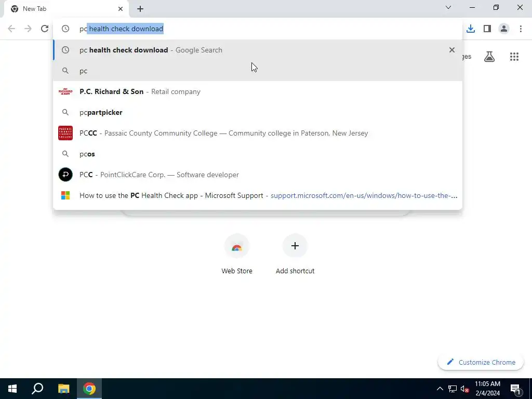Click the muted volume tray icon
The image size is (532, 399).
click(464, 389)
